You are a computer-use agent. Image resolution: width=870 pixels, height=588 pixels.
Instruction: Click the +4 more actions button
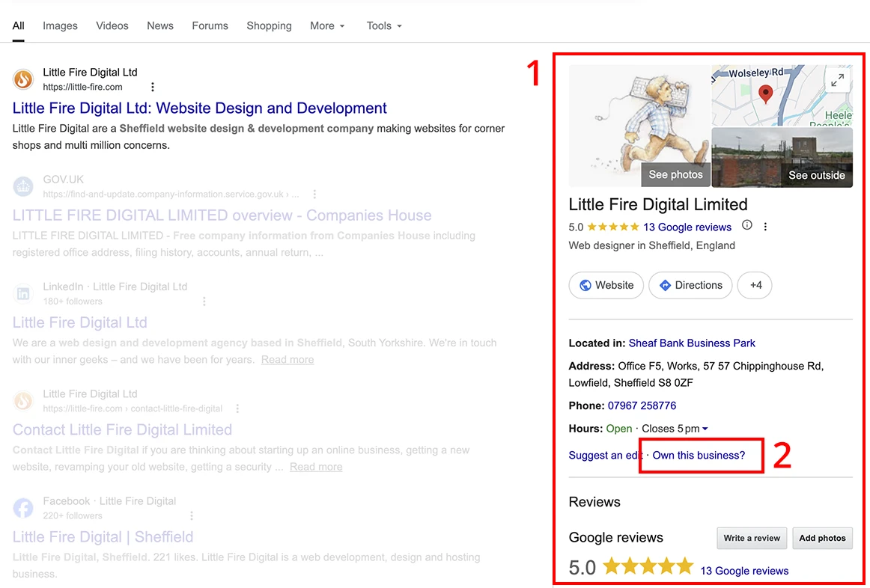coord(755,286)
